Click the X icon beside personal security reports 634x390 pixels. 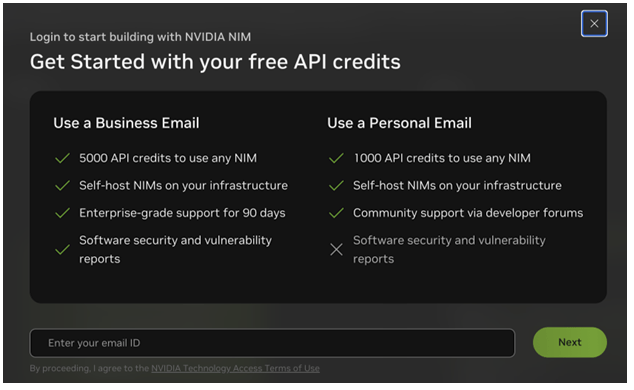[x=336, y=249]
